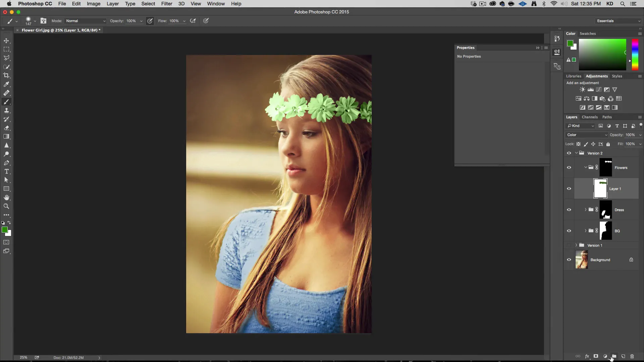Select the Healing Brush tool
The height and width of the screenshot is (362, 644).
click(6, 93)
